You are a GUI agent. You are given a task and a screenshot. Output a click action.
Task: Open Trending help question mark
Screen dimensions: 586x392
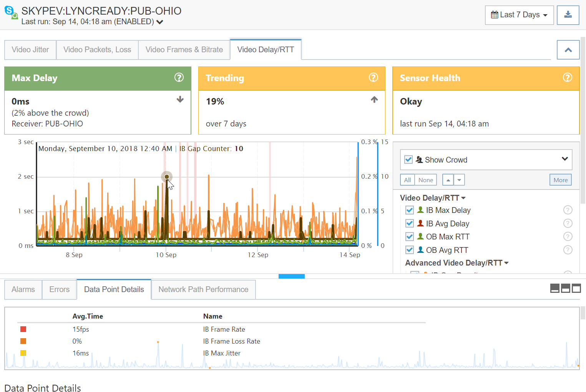374,78
